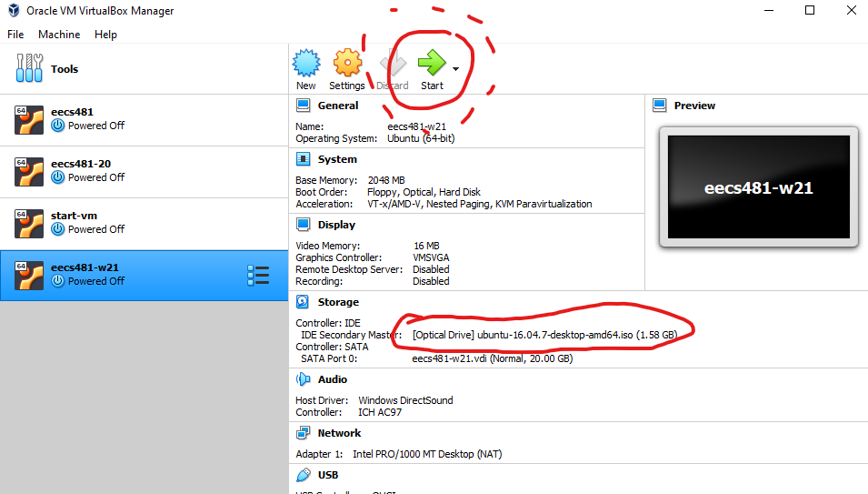The width and height of the screenshot is (868, 494).
Task: Click the Acceleration VT-x/AMD-V value text
Action: pos(479,205)
